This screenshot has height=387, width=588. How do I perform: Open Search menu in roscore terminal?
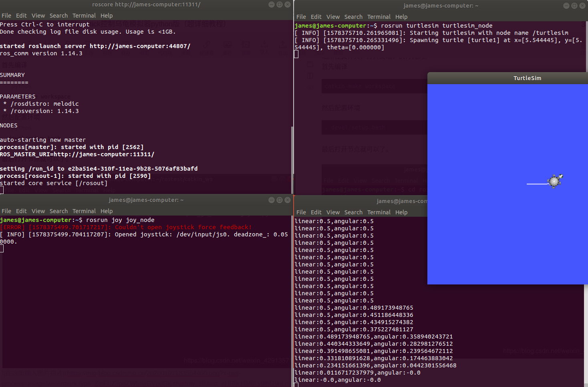(58, 16)
